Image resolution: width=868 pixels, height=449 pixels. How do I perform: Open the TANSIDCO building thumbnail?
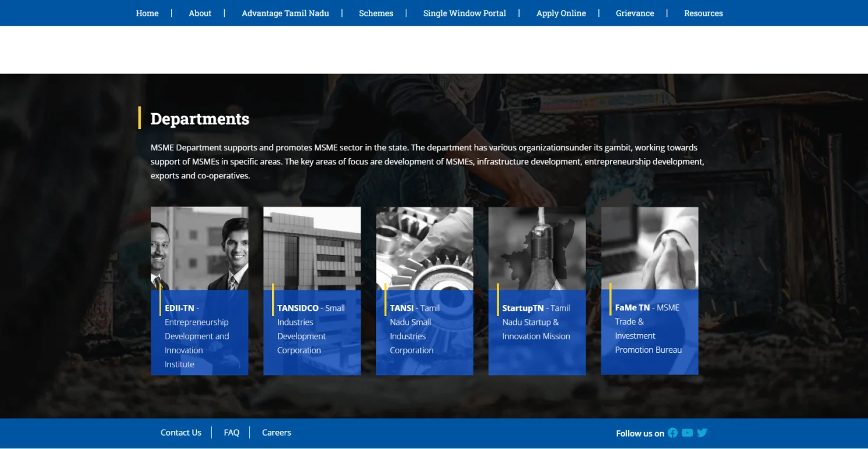[x=312, y=248]
